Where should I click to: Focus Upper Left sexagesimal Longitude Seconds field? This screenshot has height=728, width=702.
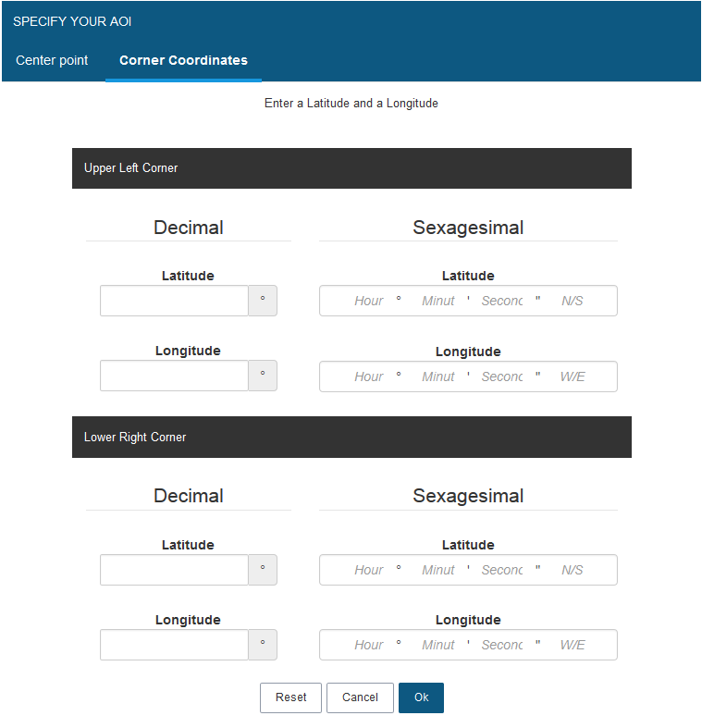[501, 376]
